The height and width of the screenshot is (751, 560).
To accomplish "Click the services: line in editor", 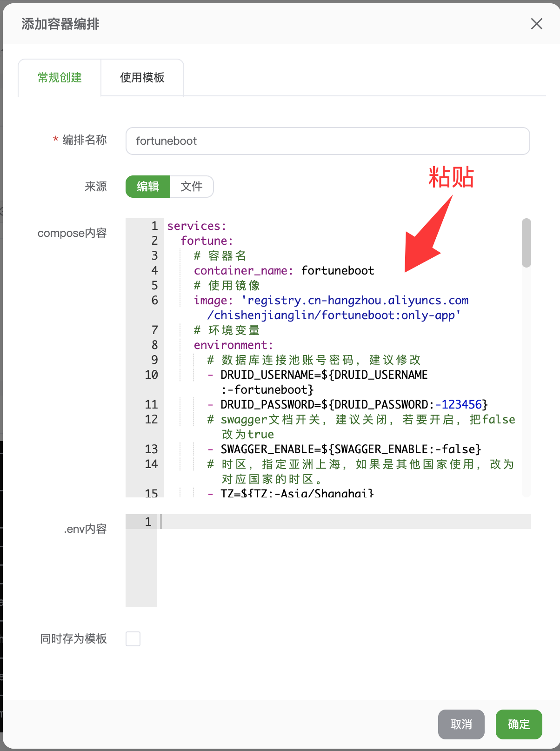I will pos(197,226).
